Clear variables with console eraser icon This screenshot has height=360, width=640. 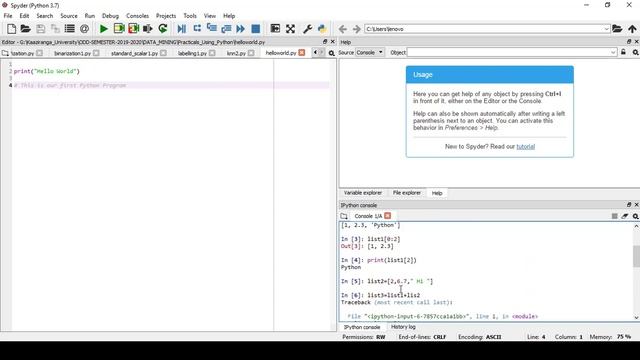click(x=625, y=216)
